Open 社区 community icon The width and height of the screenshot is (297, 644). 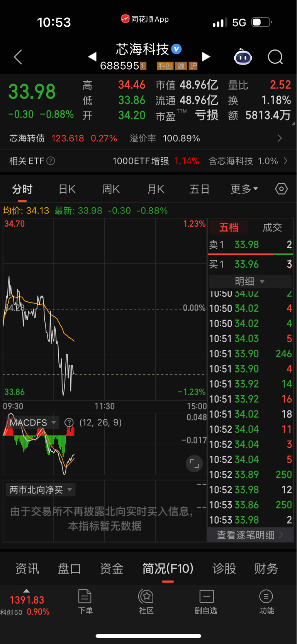146,602
